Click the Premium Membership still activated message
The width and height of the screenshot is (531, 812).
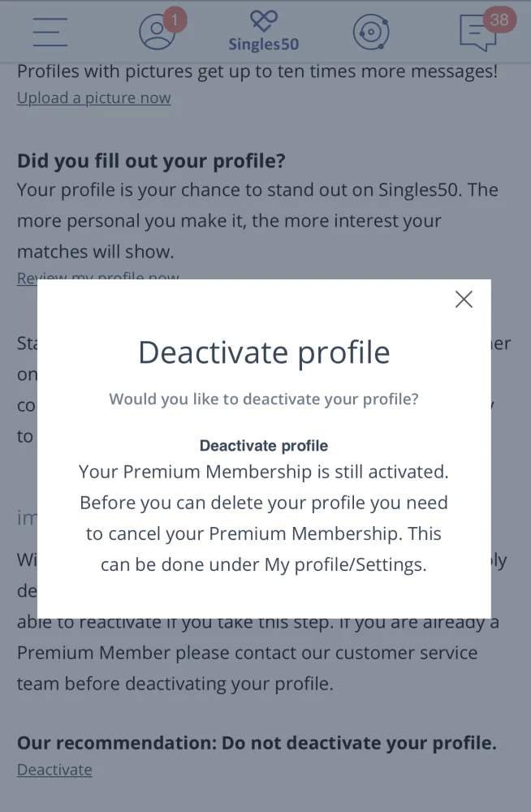click(x=264, y=517)
